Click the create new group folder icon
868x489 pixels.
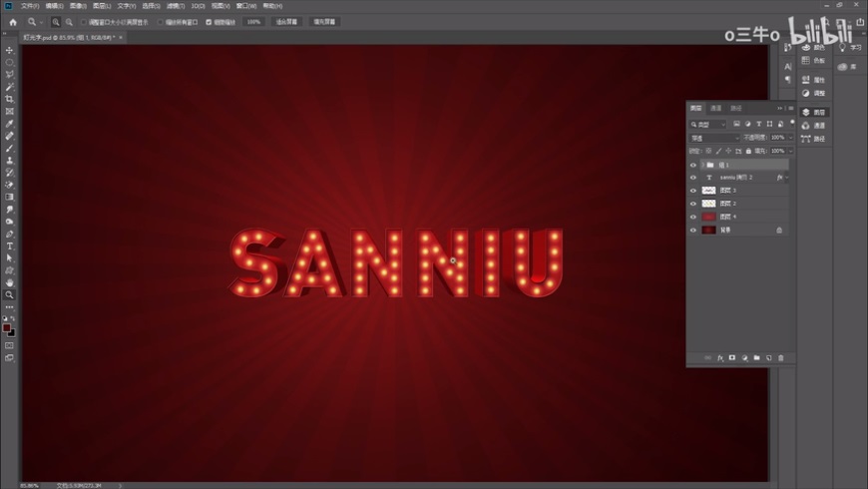click(x=757, y=357)
